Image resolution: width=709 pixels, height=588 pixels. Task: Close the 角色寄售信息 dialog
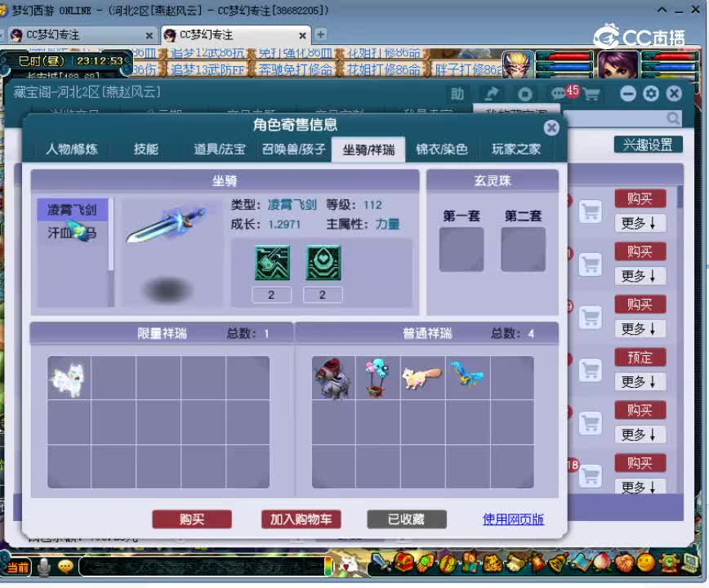coord(551,128)
